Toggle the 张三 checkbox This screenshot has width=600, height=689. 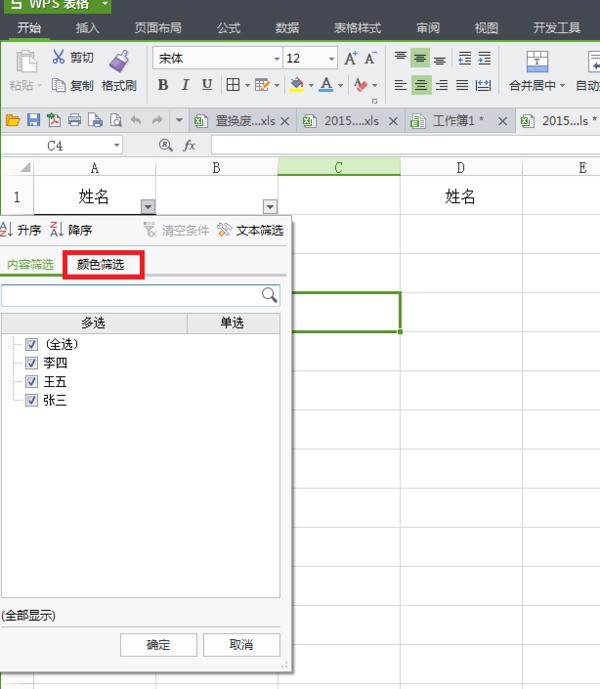click(x=32, y=400)
